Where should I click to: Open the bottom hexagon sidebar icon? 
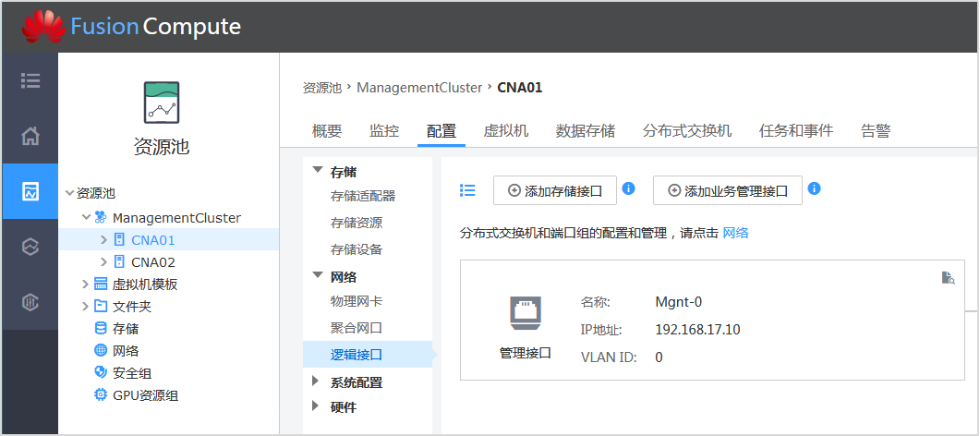(x=30, y=302)
